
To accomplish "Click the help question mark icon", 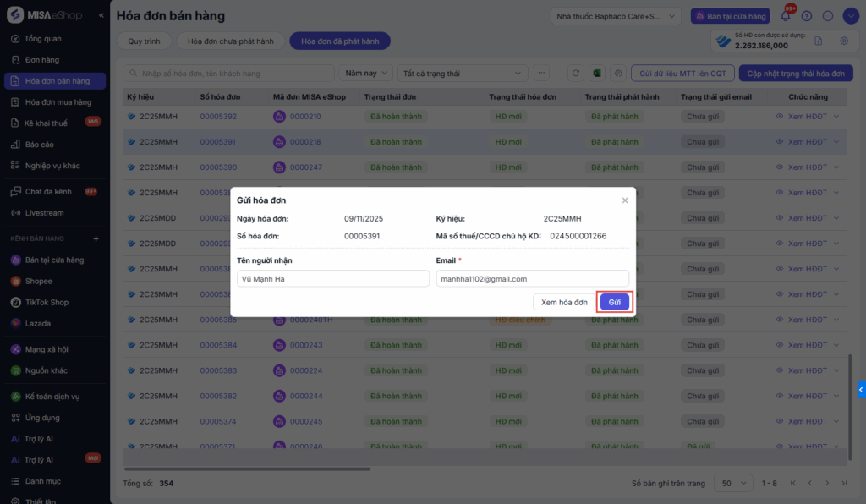I will pos(807,16).
